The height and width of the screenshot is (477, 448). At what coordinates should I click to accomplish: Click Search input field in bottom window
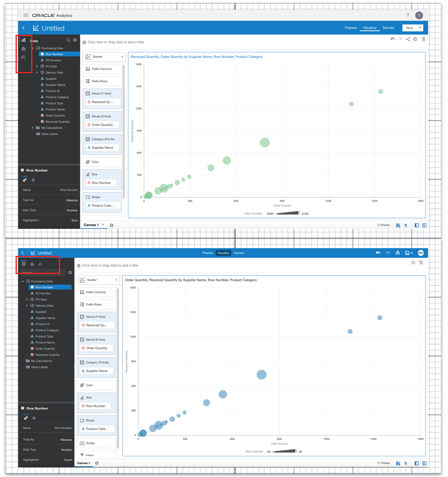pyautogui.click(x=43, y=272)
